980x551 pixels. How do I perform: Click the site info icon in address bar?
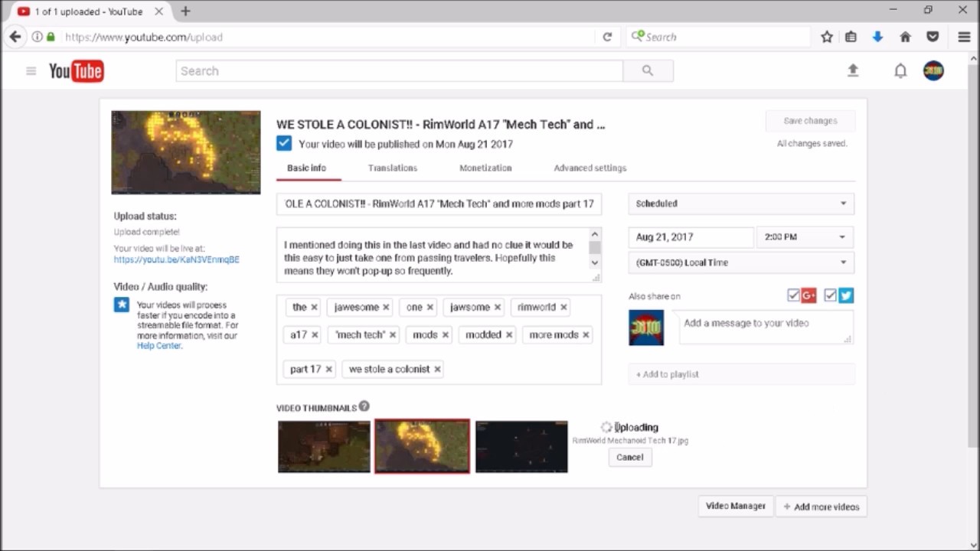37,37
